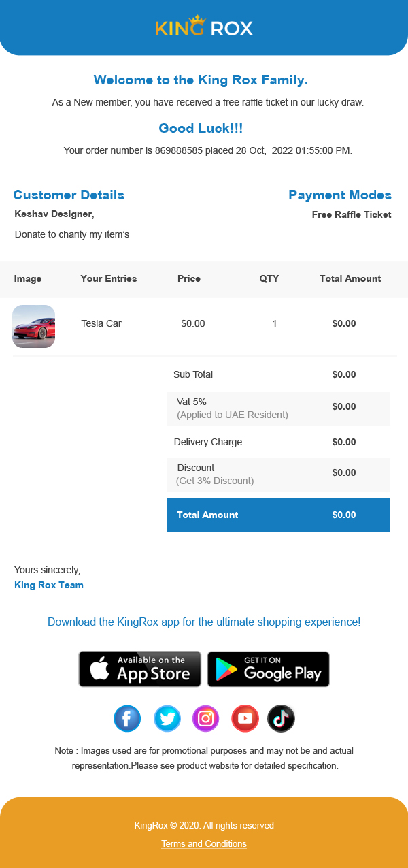The height and width of the screenshot is (868, 408).
Task: Open the Twitter social icon
Action: tap(167, 719)
